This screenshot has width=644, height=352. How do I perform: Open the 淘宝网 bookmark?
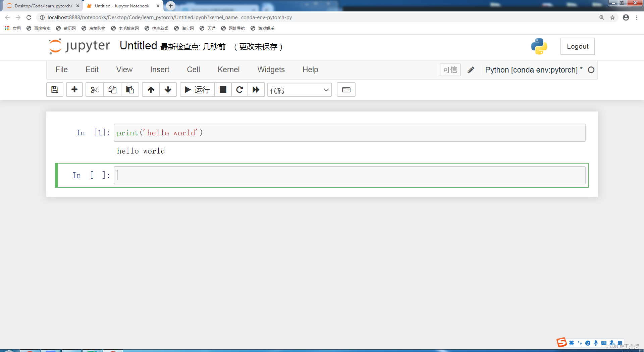[184, 28]
